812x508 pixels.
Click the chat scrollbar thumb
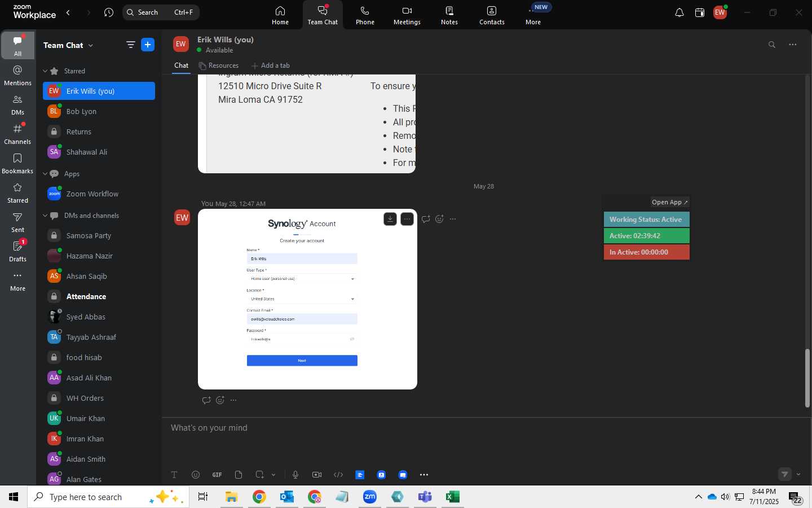tap(807, 378)
